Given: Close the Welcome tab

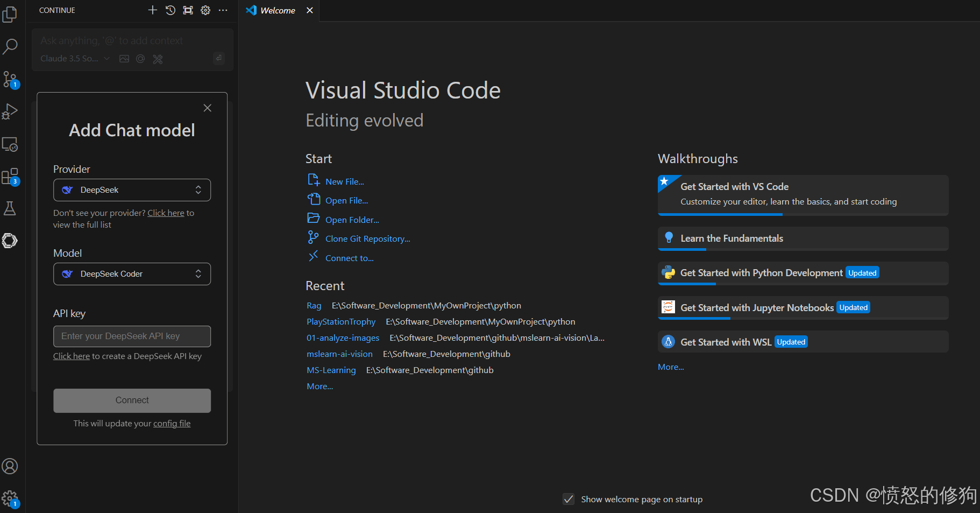Looking at the screenshot, I should coord(310,10).
